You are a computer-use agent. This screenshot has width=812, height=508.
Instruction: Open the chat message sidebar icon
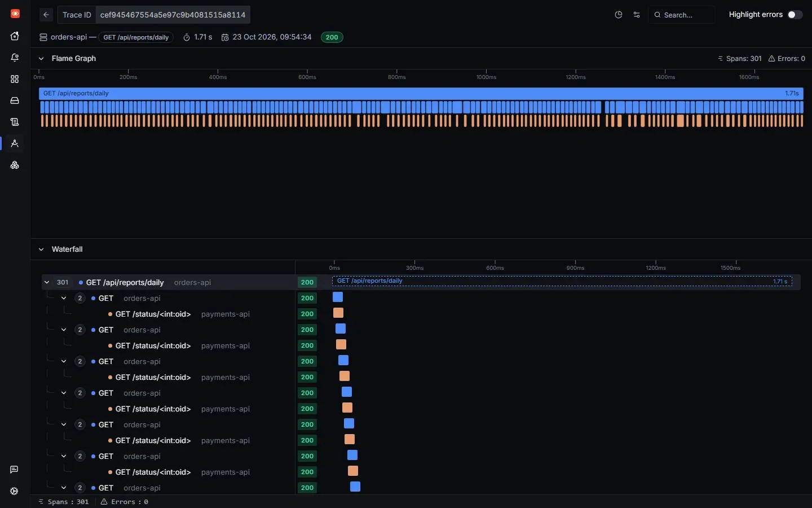point(14,470)
